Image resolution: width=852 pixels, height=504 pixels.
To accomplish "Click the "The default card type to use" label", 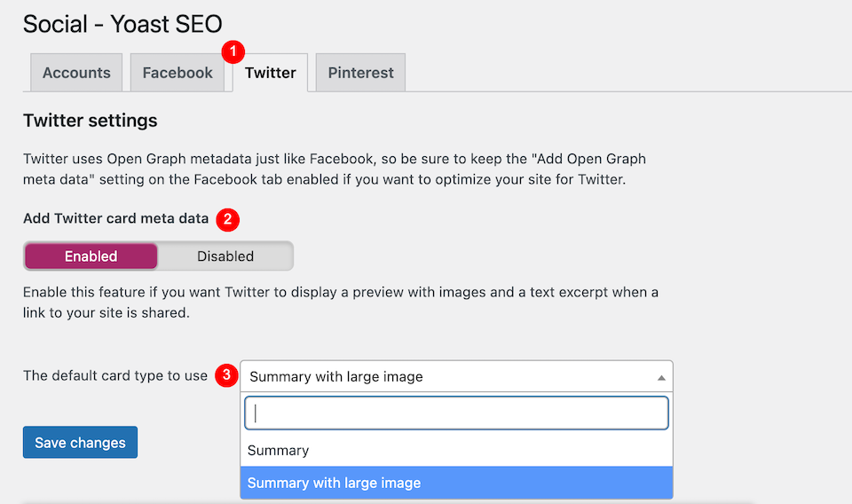I will [115, 375].
